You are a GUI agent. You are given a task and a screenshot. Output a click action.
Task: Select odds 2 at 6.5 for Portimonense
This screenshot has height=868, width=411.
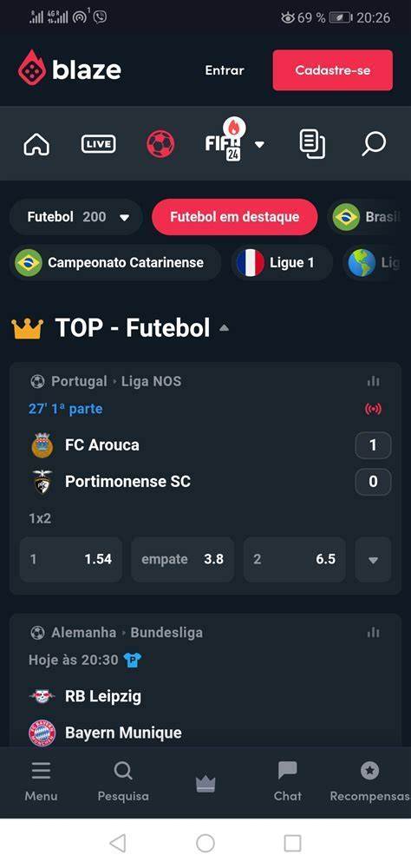pyautogui.click(x=294, y=559)
